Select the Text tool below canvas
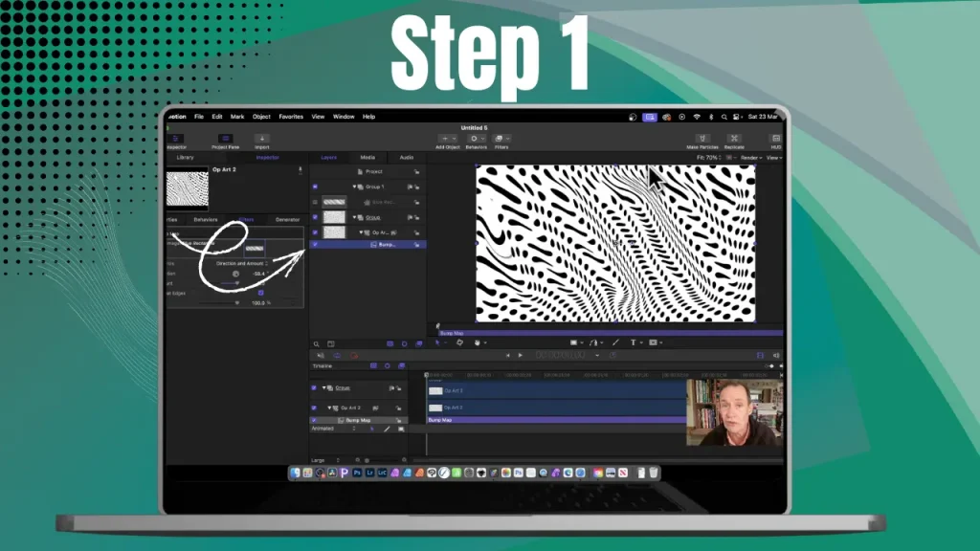This screenshot has width=980, height=551. point(633,342)
